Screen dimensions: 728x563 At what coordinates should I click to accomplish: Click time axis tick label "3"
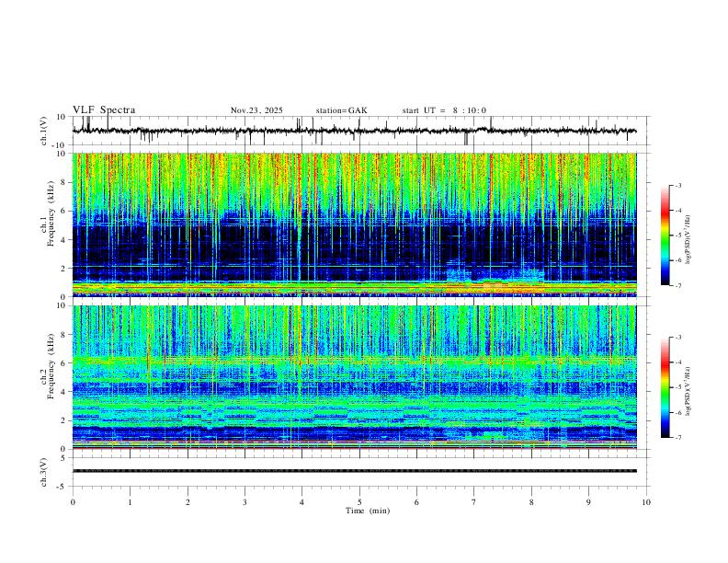click(245, 502)
